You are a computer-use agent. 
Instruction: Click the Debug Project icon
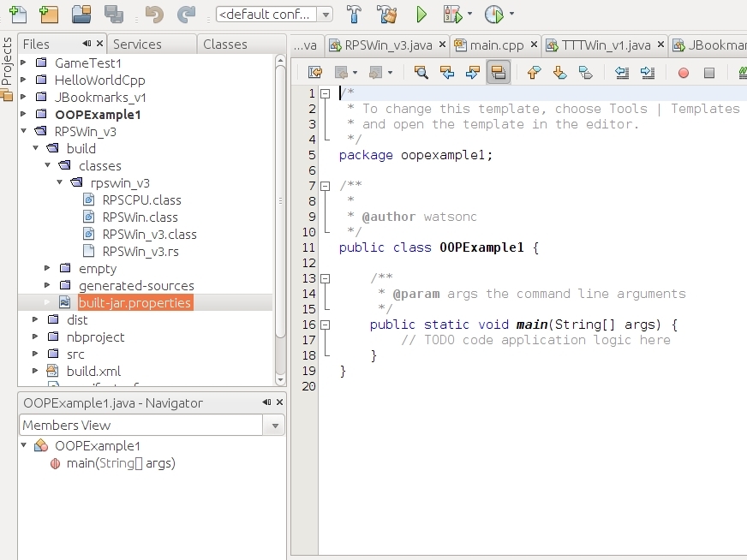click(x=452, y=15)
